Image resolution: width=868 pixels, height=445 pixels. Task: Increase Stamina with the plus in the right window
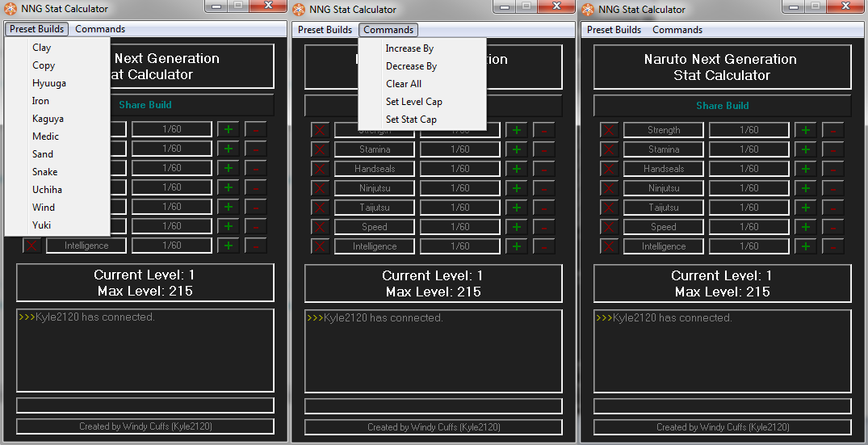tap(806, 149)
